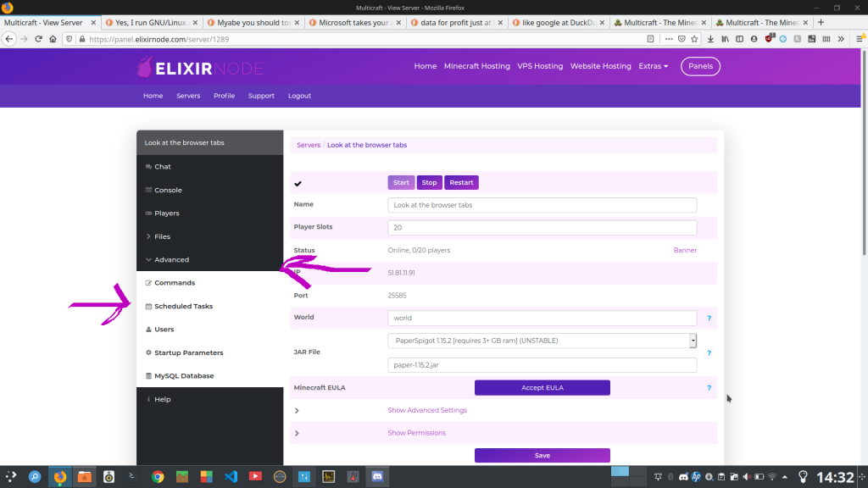Click the server Name field
This screenshot has height=488, width=868.
pos(542,205)
